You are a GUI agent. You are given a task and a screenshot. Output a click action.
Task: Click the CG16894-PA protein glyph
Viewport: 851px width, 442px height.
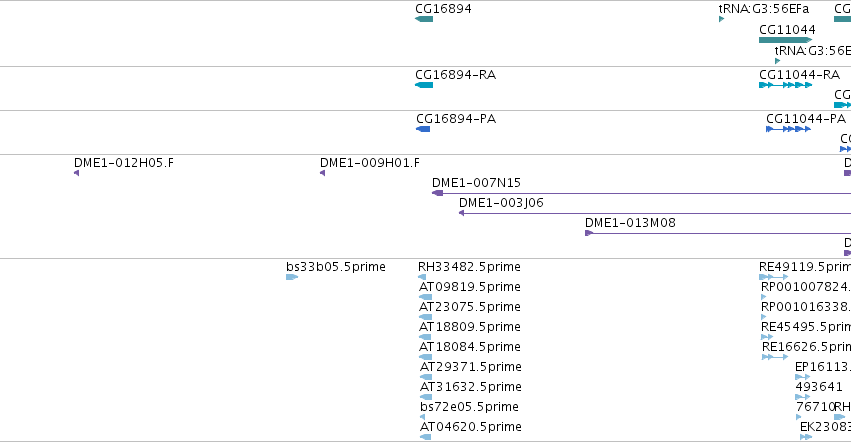(423, 129)
